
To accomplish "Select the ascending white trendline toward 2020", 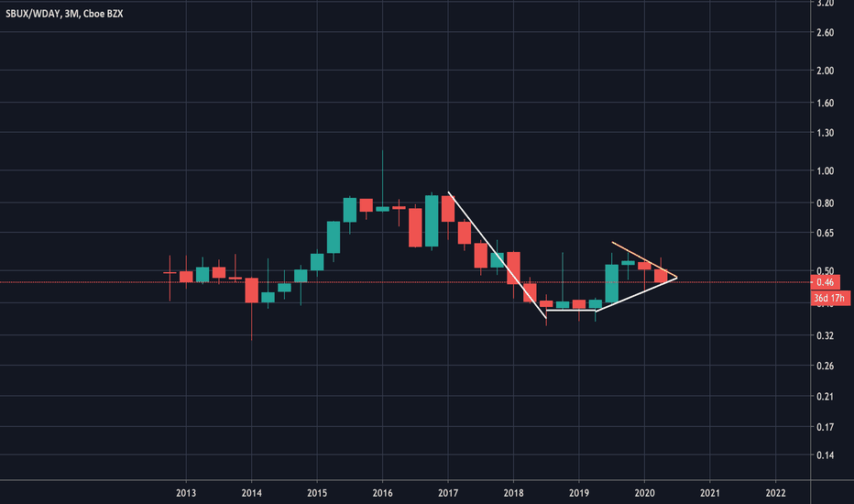I will (x=636, y=295).
